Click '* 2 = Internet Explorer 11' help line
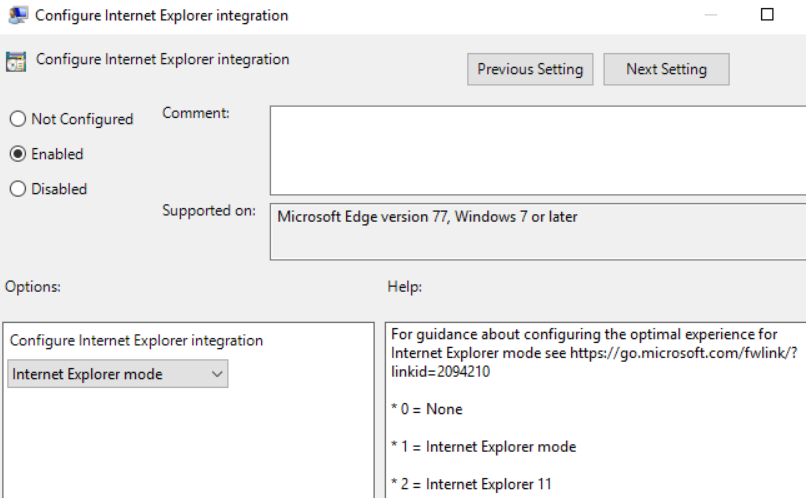The width and height of the screenshot is (806, 498). click(471, 484)
